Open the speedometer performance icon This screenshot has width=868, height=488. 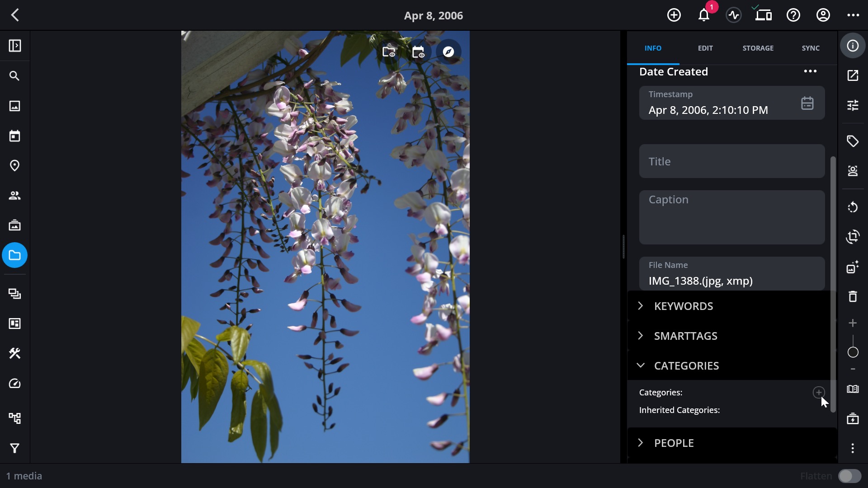15,384
